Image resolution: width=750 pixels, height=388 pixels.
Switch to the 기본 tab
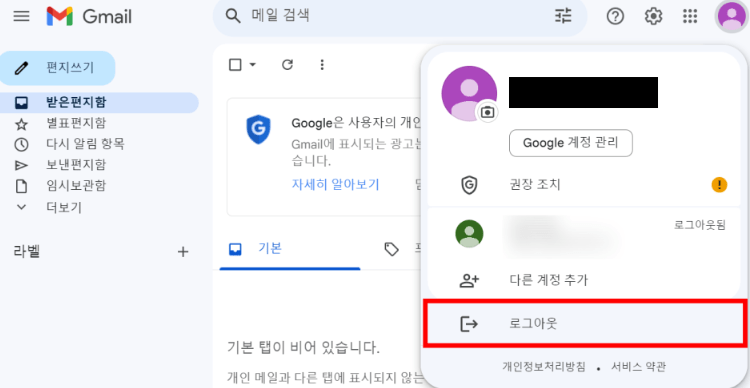click(290, 249)
